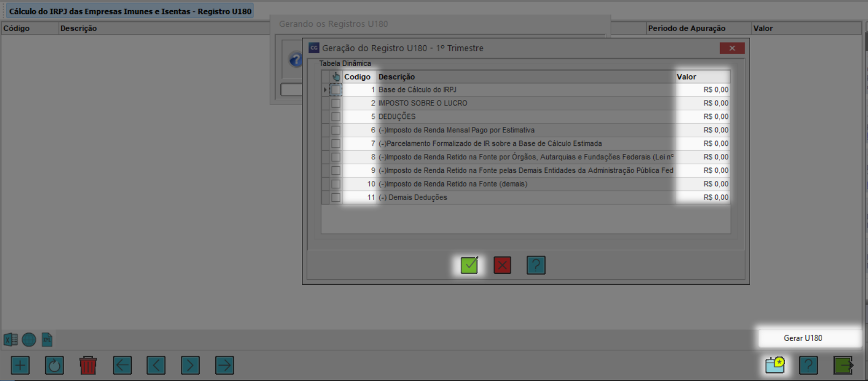
Task: Click the hand select-all icon in table header
Action: point(336,76)
